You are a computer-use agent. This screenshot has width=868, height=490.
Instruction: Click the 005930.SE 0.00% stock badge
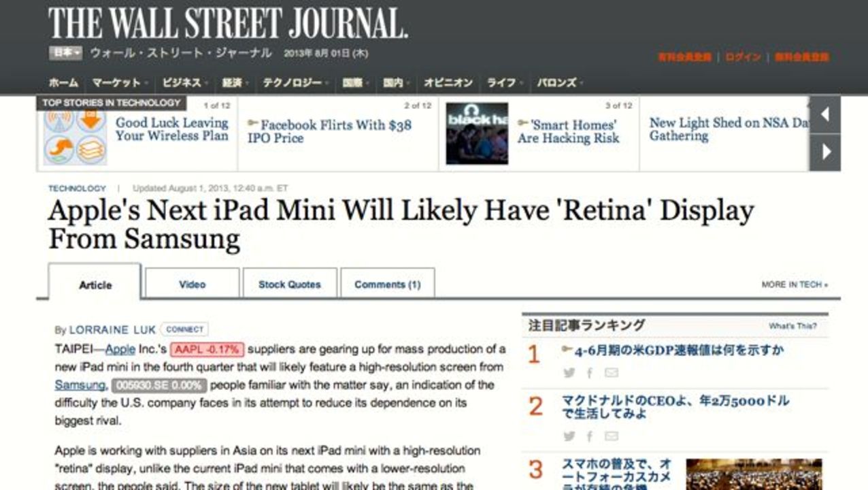tap(158, 385)
